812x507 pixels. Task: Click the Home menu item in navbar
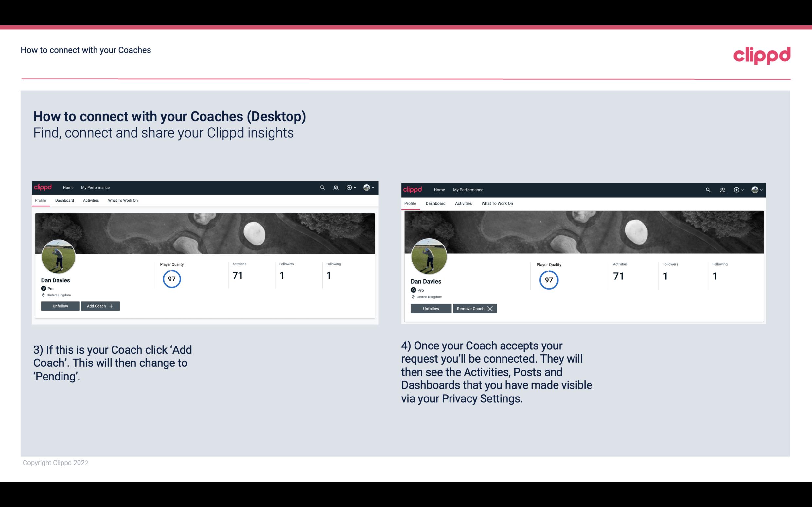pyautogui.click(x=68, y=188)
